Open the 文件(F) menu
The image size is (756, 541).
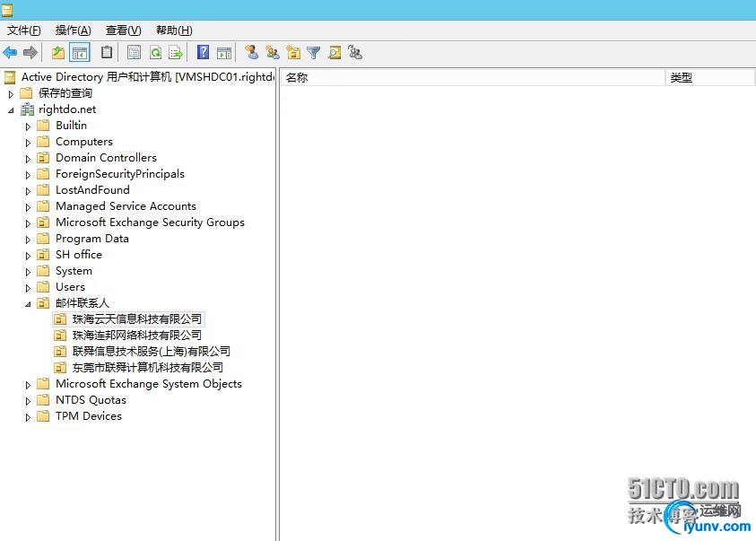23,31
